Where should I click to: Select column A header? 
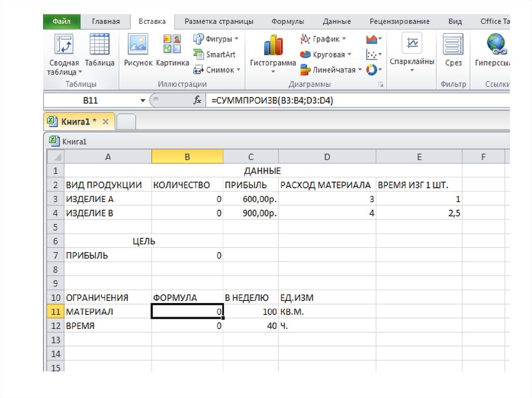[108, 157]
